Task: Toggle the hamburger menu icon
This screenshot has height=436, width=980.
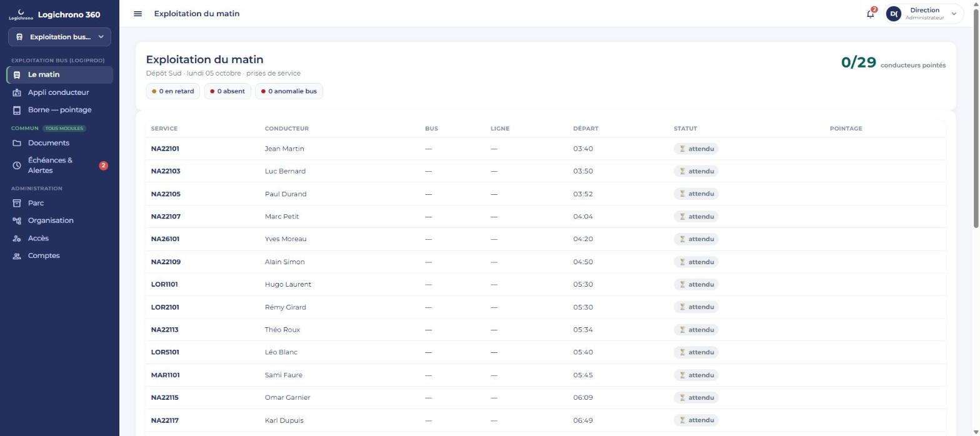Action: click(138, 14)
